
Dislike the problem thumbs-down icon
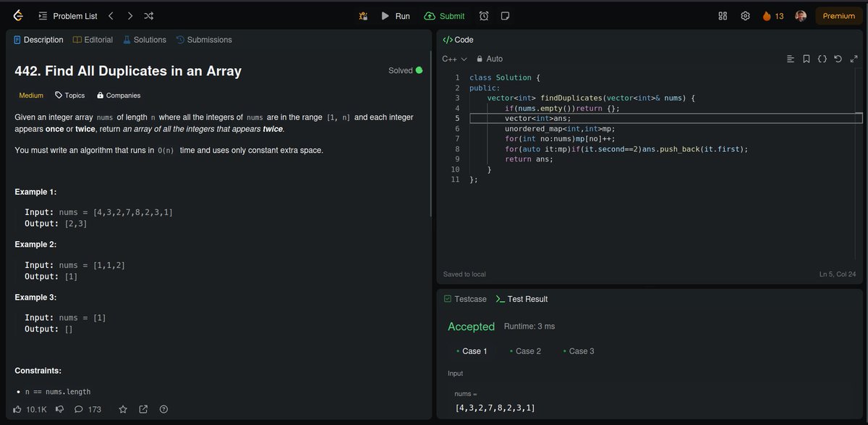click(59, 410)
